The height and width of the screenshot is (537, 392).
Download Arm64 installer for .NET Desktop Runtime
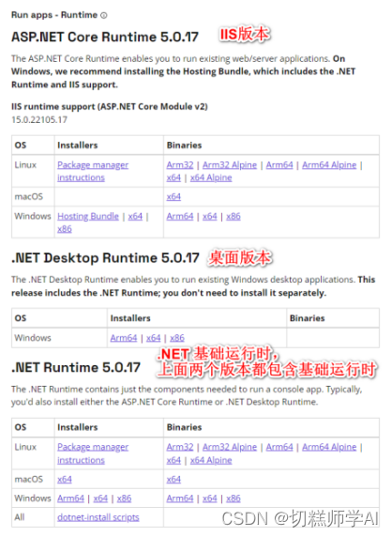coord(124,338)
